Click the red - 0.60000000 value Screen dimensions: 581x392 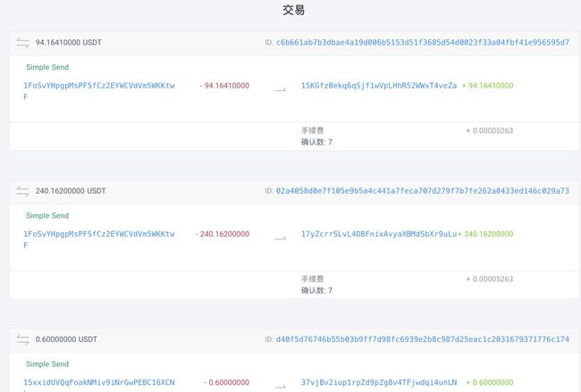click(x=227, y=383)
